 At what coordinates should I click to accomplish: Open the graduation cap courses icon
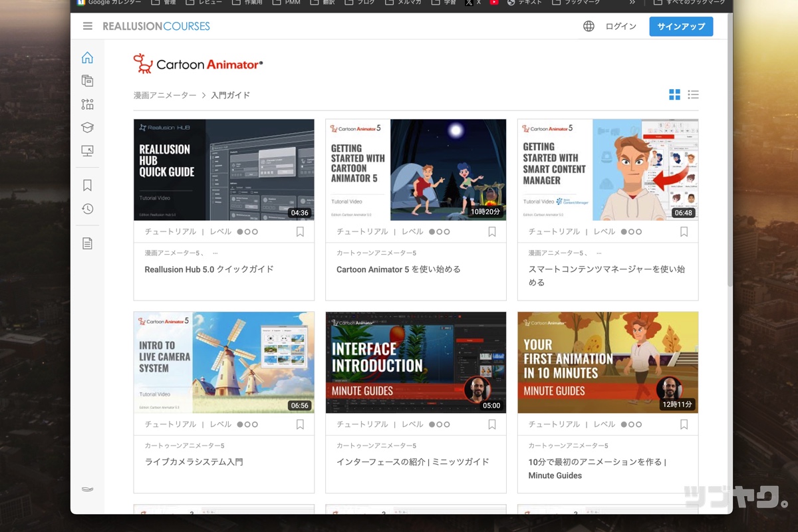click(x=87, y=127)
